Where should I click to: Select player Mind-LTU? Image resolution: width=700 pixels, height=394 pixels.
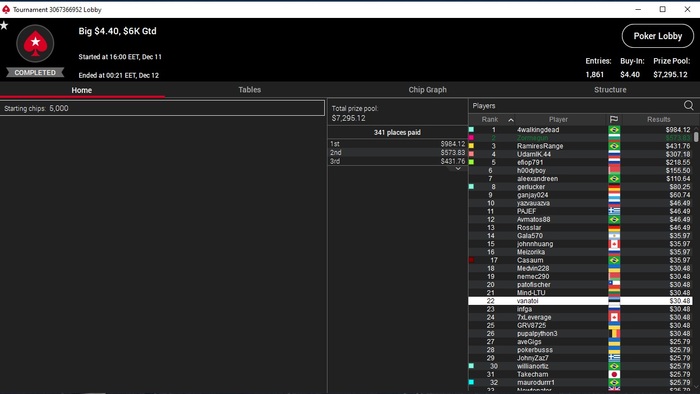tap(531, 293)
